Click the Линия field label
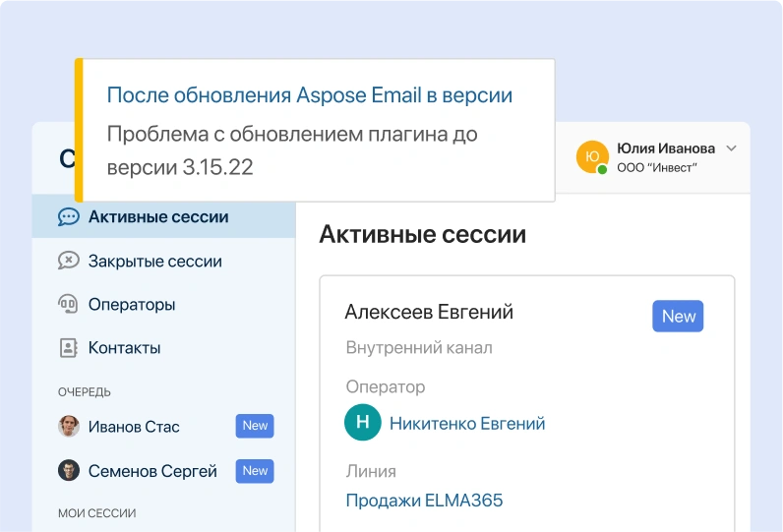This screenshot has width=783, height=532. 371,471
